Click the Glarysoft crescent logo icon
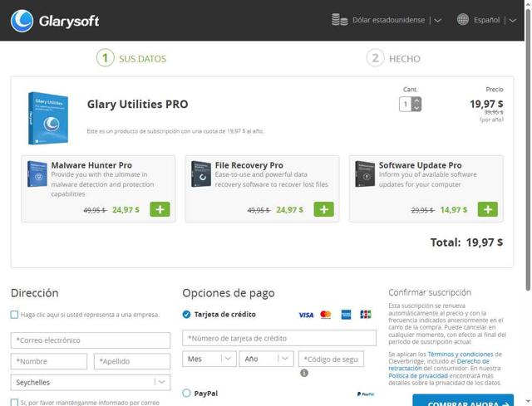The image size is (532, 406). click(x=22, y=21)
